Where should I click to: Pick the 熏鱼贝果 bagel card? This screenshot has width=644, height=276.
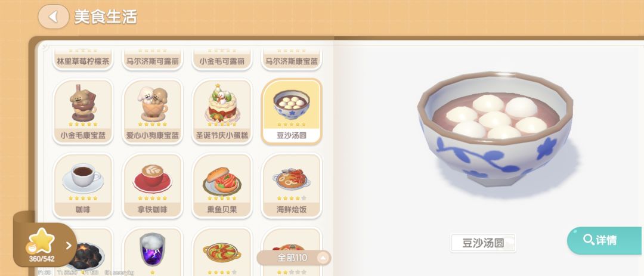[222, 185]
